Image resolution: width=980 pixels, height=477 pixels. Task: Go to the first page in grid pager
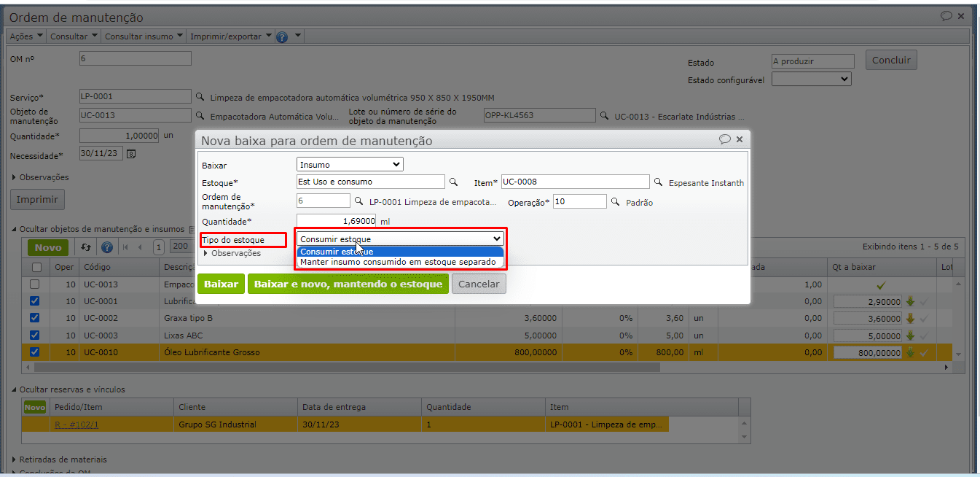click(x=125, y=247)
